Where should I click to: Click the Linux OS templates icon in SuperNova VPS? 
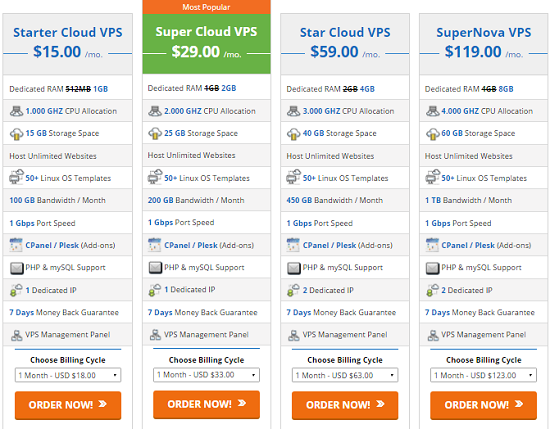[432, 177]
